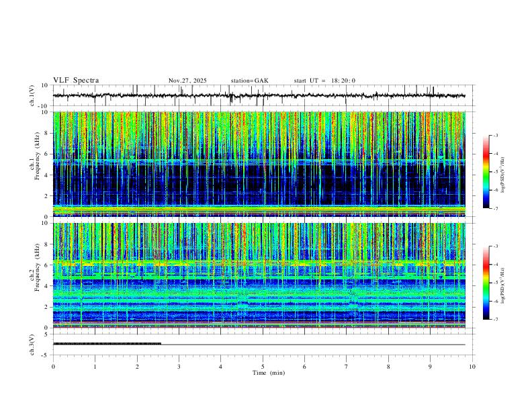Click the 'ch.3(V)' axis label

32,345
